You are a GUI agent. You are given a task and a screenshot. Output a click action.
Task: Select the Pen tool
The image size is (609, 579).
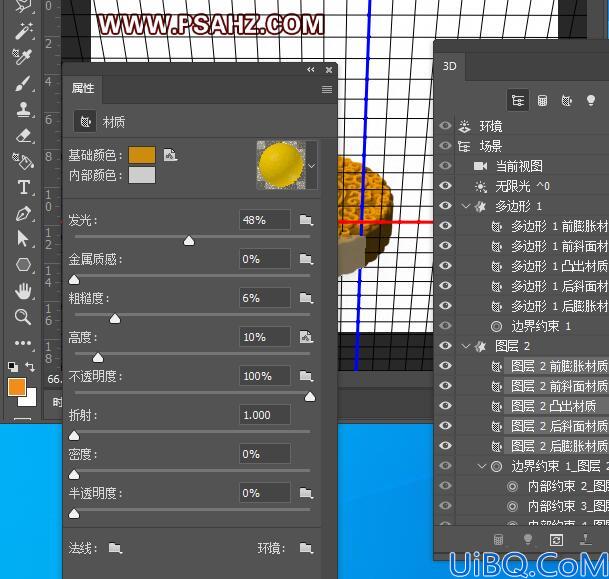(x=23, y=214)
